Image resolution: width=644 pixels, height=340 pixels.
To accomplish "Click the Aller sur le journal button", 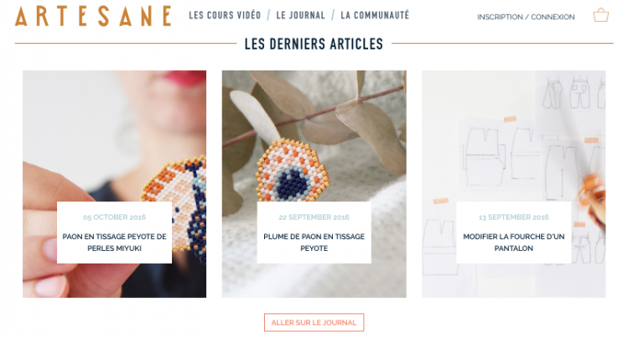I will 314,322.
